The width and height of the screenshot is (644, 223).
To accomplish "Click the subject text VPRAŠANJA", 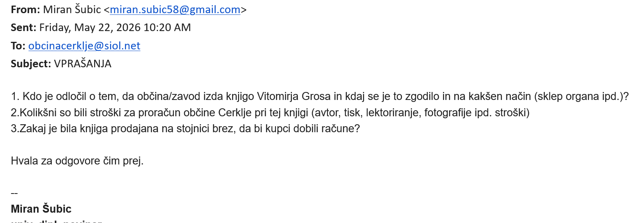I will tap(83, 64).
